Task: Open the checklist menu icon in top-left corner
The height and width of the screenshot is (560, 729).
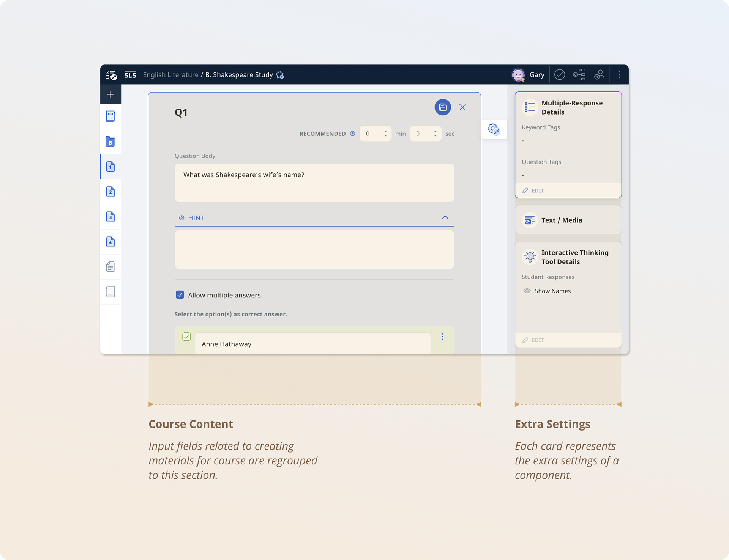Action: click(x=111, y=75)
